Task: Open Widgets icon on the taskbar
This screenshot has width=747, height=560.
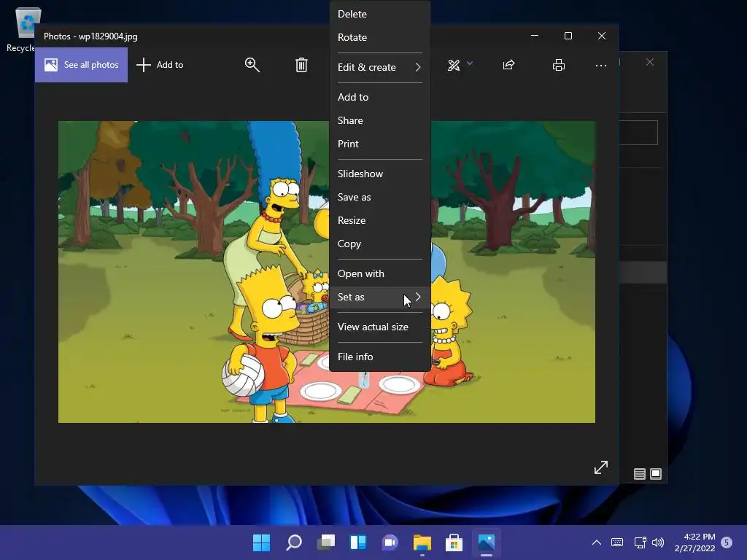Action: (357, 542)
